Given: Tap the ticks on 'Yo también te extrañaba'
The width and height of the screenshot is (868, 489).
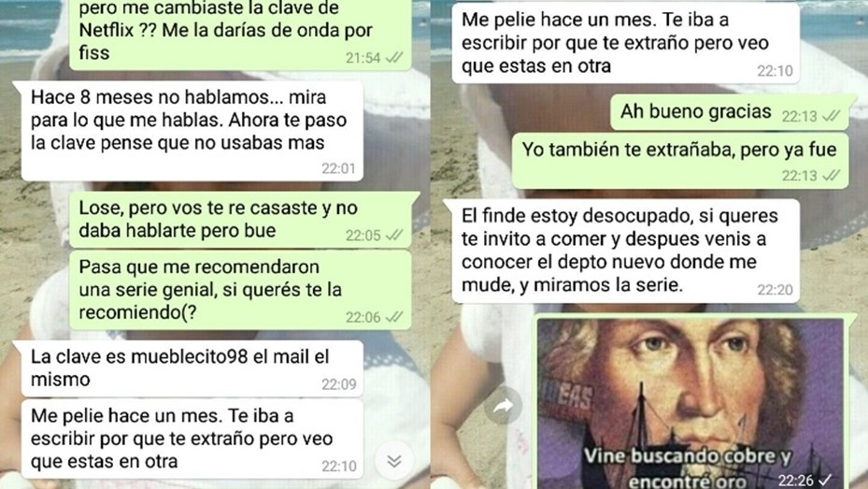Looking at the screenshot, I should [831, 176].
